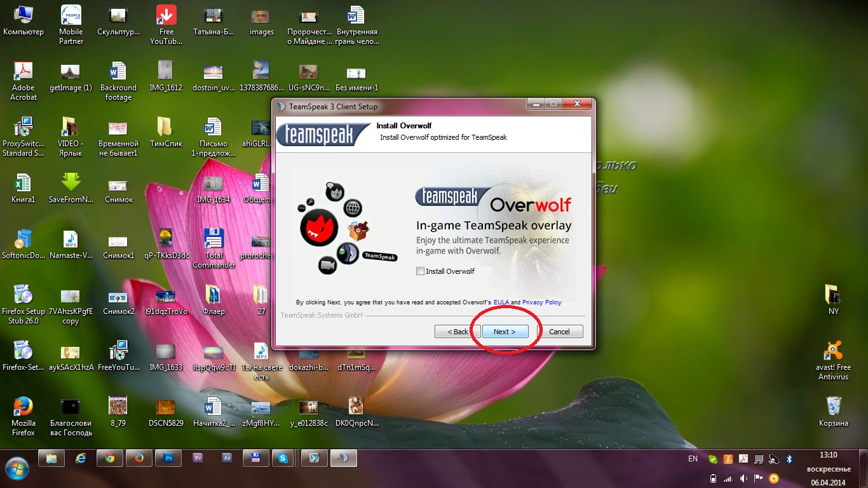Select the Mobile Partner desktop icon
The height and width of the screenshot is (488, 868).
(x=71, y=25)
